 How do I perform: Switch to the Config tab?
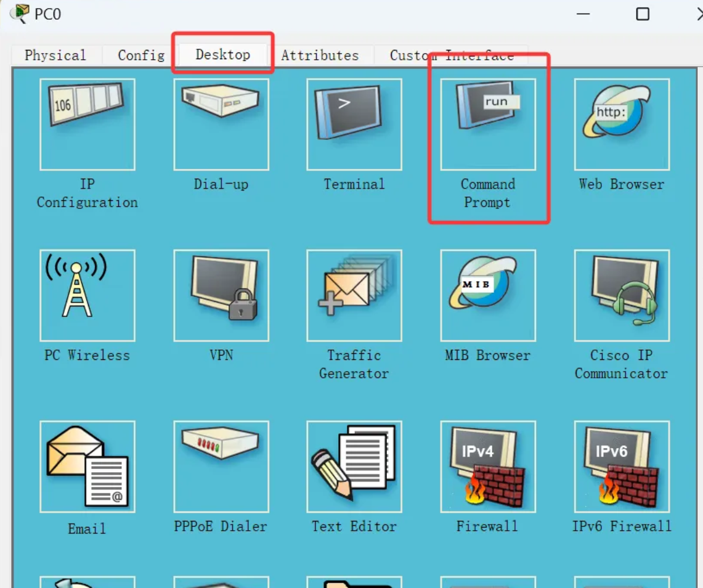(140, 55)
